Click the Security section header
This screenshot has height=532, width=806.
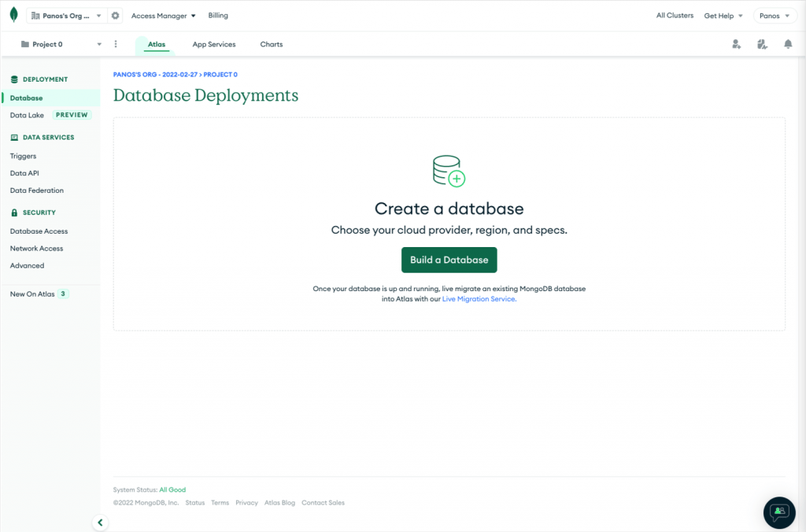(x=33, y=212)
